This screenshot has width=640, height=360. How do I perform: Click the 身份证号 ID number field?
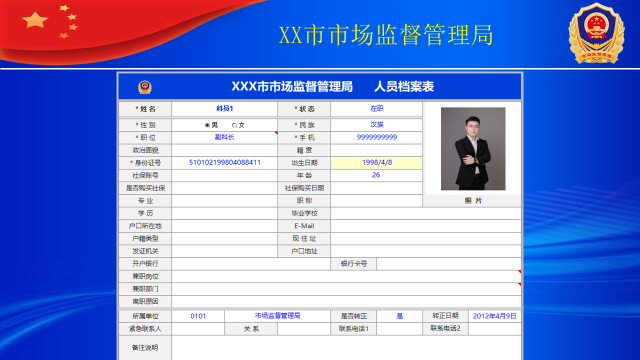pos(224,163)
